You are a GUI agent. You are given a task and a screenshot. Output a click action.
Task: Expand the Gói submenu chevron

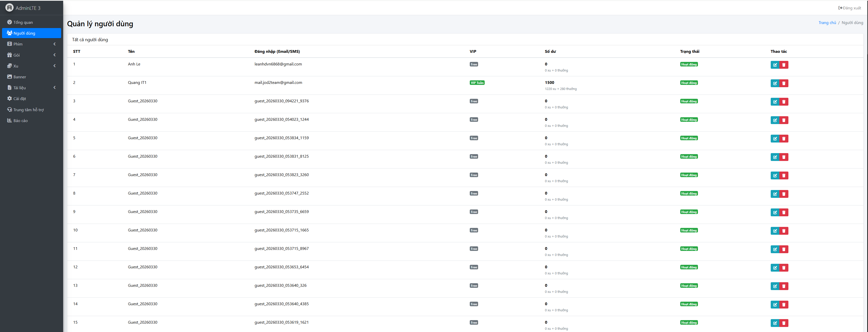click(x=54, y=55)
